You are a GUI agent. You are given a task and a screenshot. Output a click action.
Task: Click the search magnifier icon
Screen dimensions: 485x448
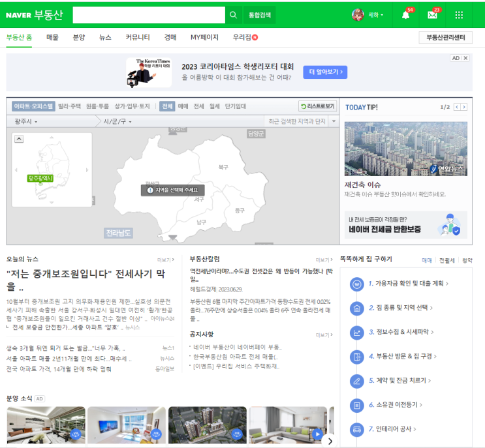(x=233, y=15)
